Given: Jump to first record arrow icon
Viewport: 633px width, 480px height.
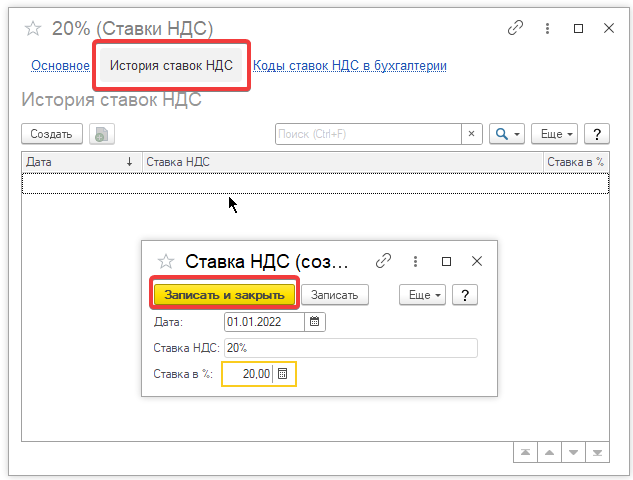Looking at the screenshot, I should 525,453.
